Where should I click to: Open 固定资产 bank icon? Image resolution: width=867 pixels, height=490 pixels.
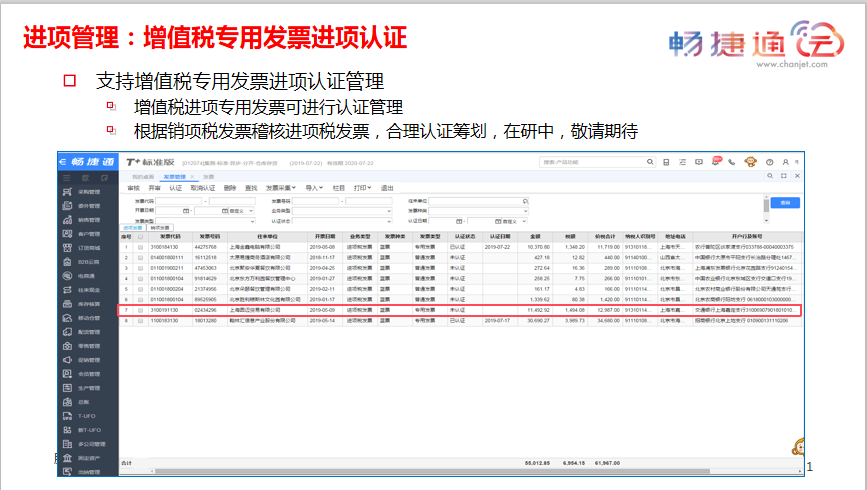[67, 458]
